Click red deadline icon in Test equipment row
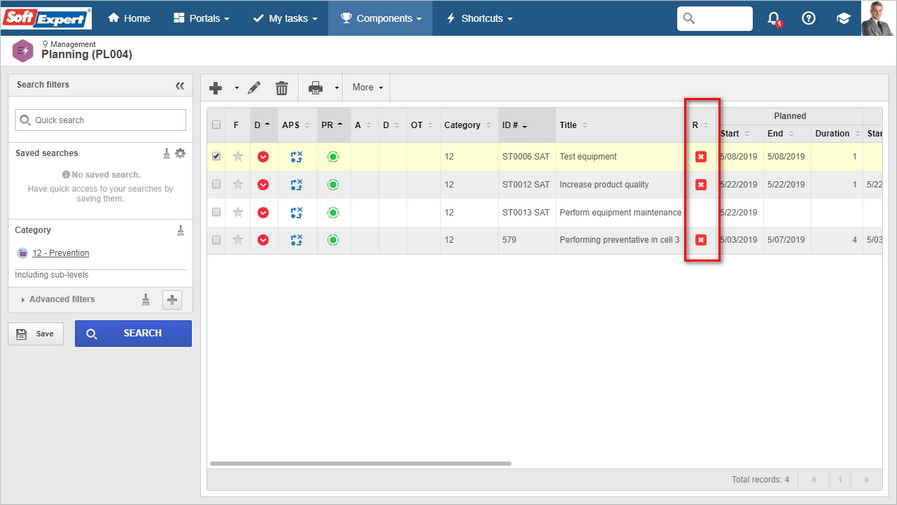The height and width of the screenshot is (505, 897). [x=263, y=157]
